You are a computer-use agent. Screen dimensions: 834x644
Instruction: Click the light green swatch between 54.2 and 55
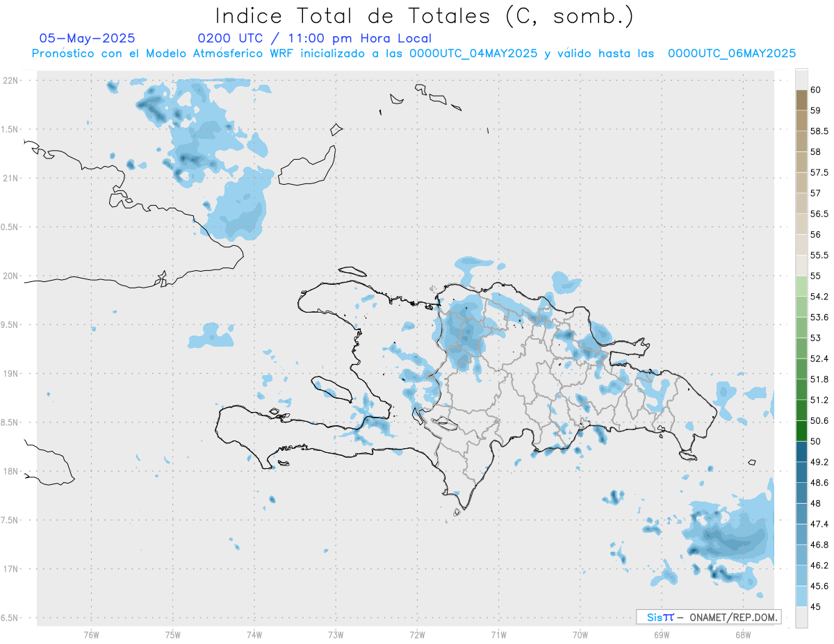801,286
